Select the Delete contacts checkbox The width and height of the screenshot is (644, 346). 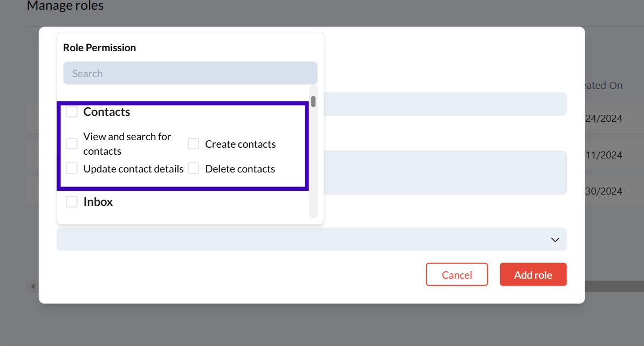click(194, 169)
